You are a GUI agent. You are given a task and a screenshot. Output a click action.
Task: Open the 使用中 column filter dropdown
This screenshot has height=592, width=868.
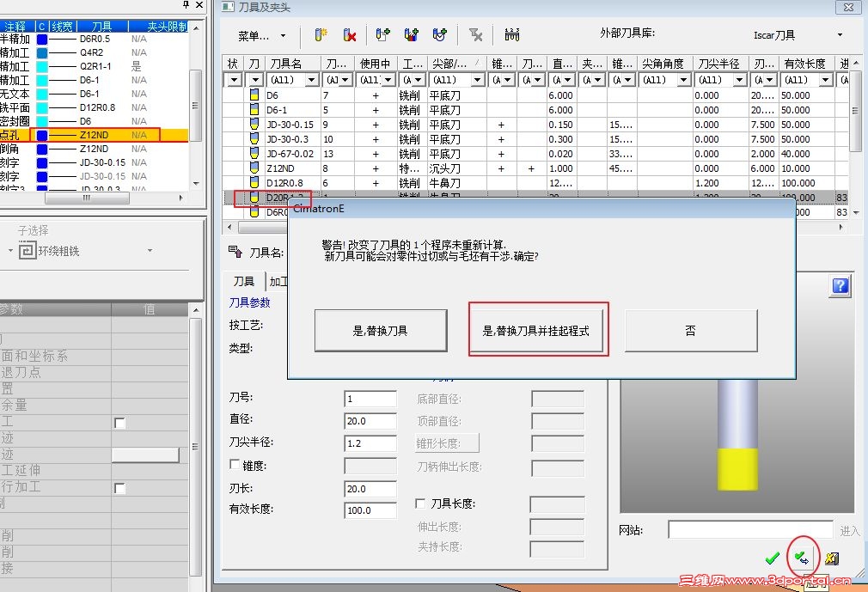[388, 80]
